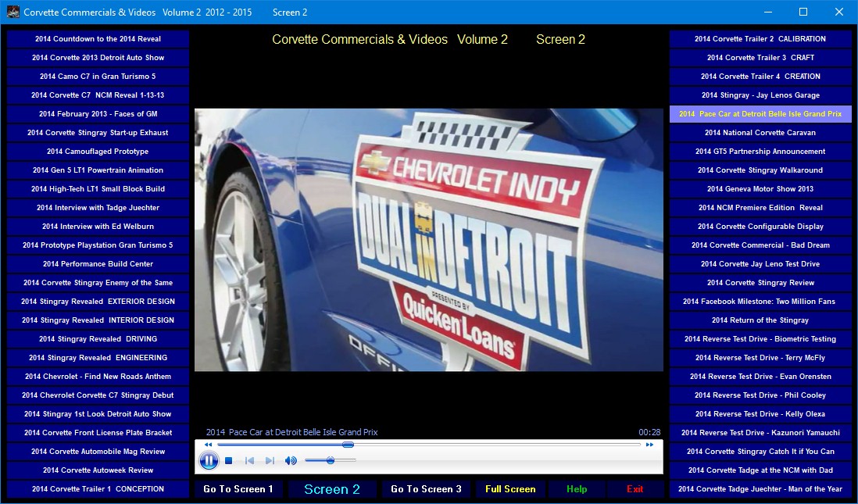
Task: Select the Screen 2 tab
Action: click(x=332, y=489)
